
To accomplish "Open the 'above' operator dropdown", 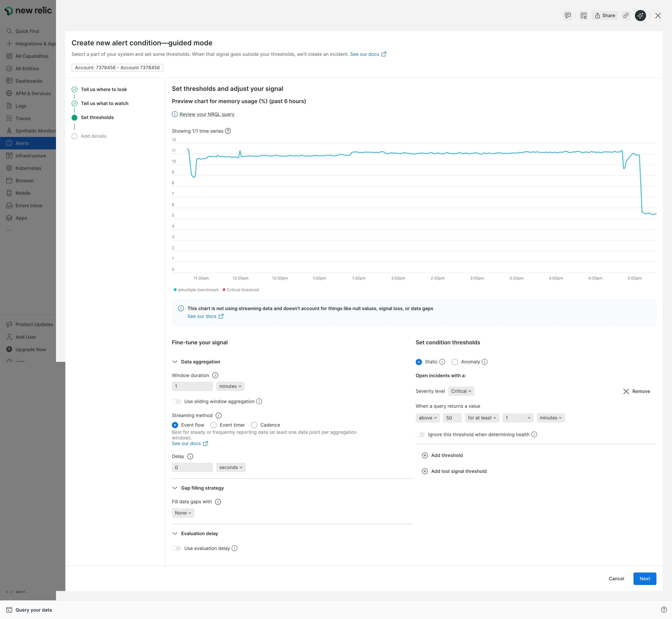I will (428, 418).
